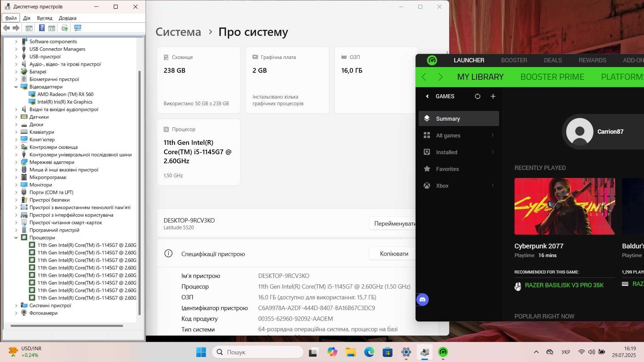This screenshot has width=644, height=362.
Task: Collapse the Відеоадаптери tree node
Action: tap(16, 87)
